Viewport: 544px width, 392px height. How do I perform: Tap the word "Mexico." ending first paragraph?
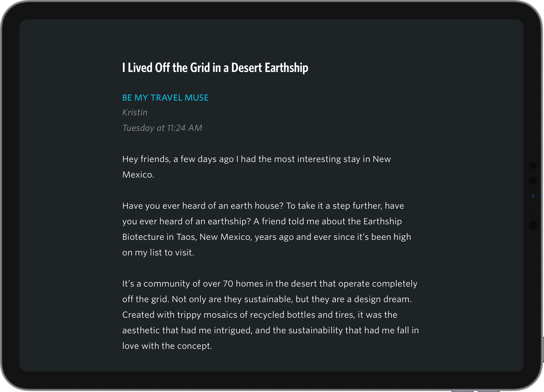point(138,175)
